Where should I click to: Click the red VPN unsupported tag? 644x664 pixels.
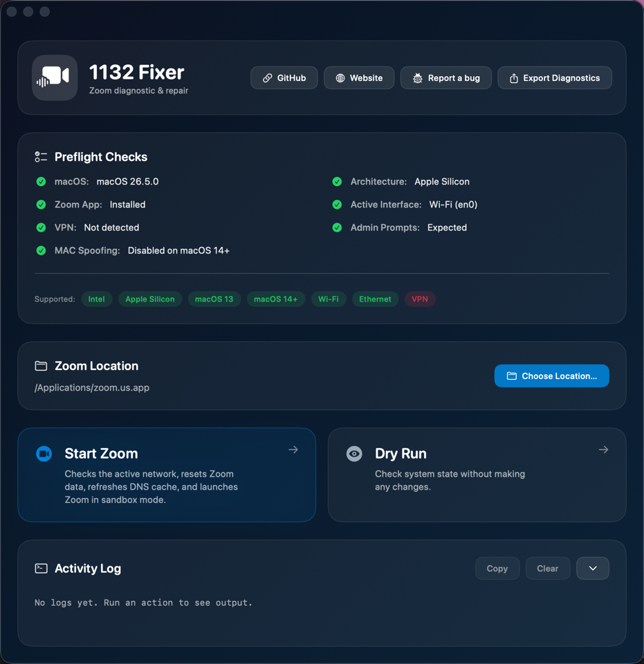[x=420, y=299]
